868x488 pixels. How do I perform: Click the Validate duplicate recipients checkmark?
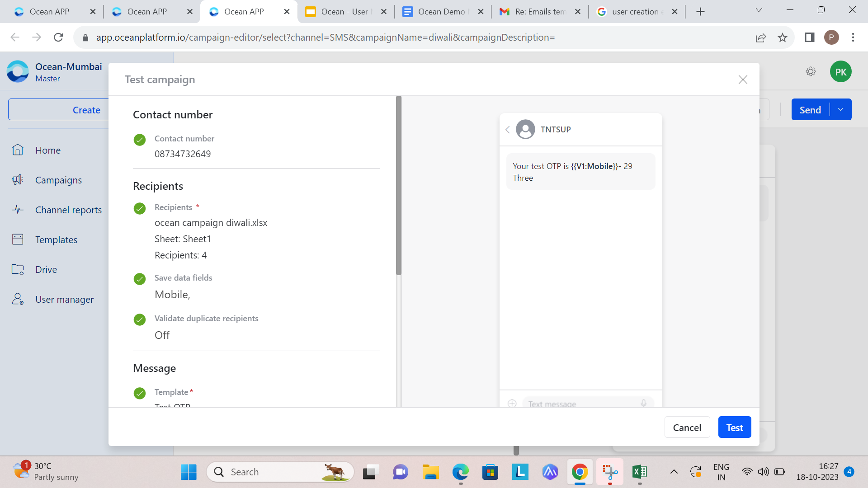140,319
